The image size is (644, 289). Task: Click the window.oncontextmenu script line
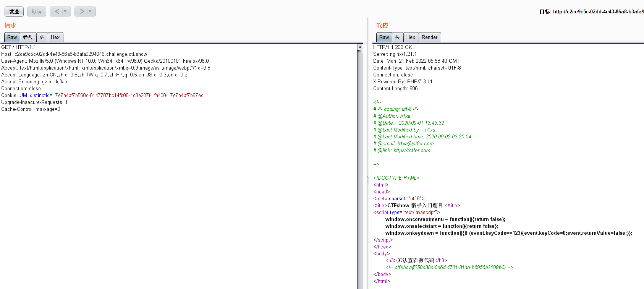click(445, 219)
